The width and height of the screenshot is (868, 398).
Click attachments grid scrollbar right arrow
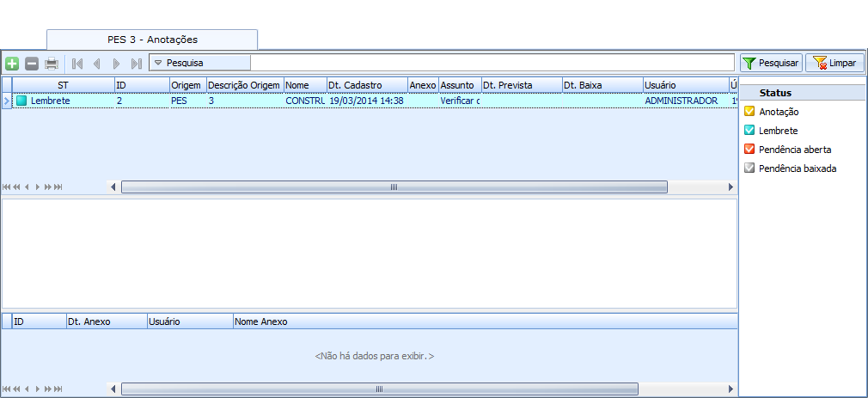tap(730, 389)
